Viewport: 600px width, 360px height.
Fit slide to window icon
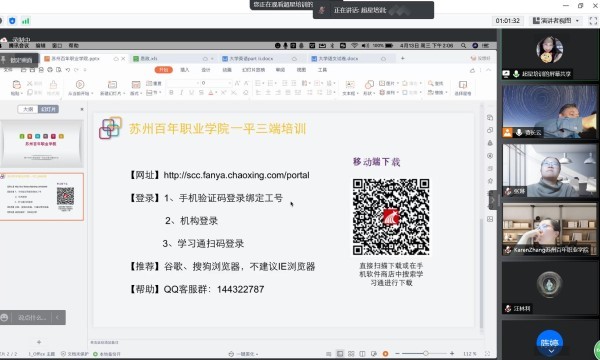click(x=487, y=354)
